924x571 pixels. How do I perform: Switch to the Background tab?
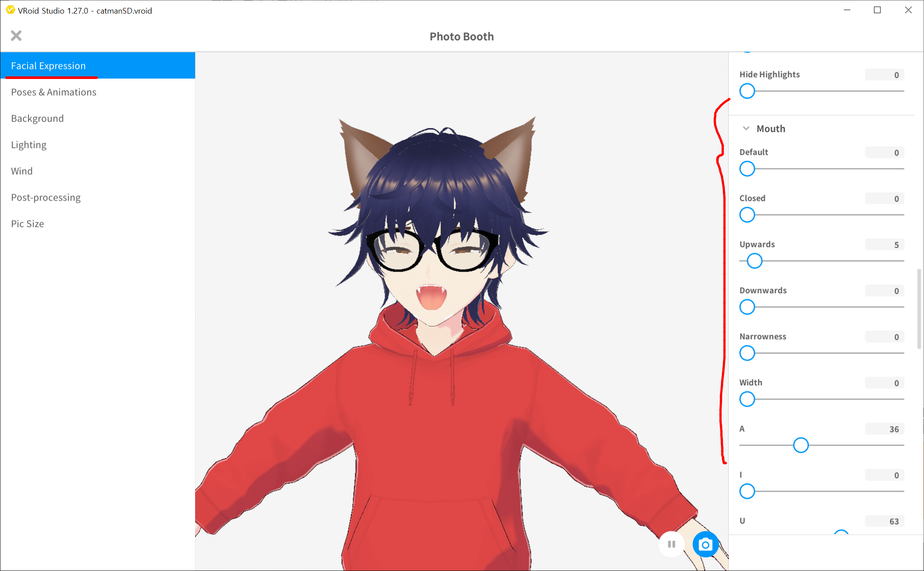coord(37,119)
